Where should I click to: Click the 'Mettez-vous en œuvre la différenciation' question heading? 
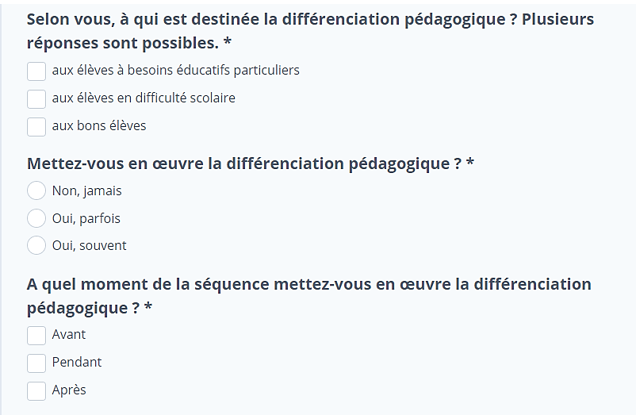point(250,163)
